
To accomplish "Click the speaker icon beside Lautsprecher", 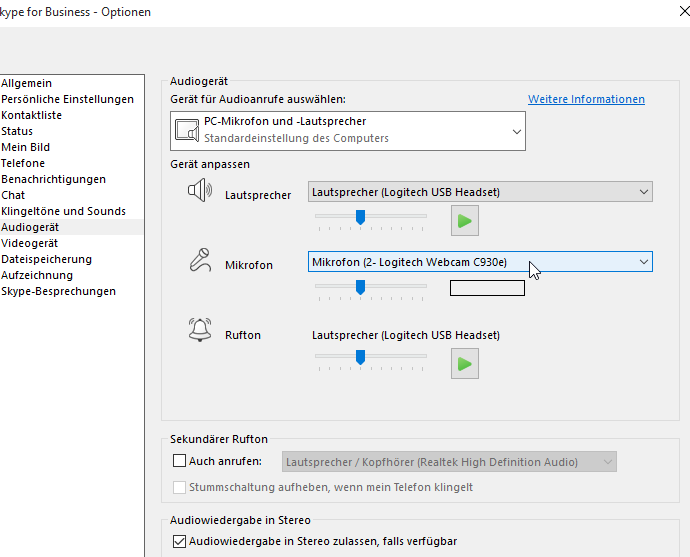I will click(x=199, y=191).
